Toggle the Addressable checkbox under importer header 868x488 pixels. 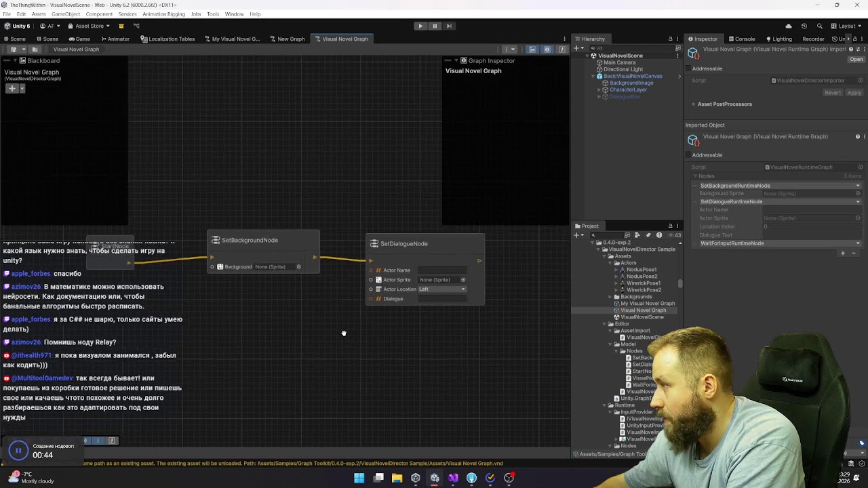[x=688, y=68]
